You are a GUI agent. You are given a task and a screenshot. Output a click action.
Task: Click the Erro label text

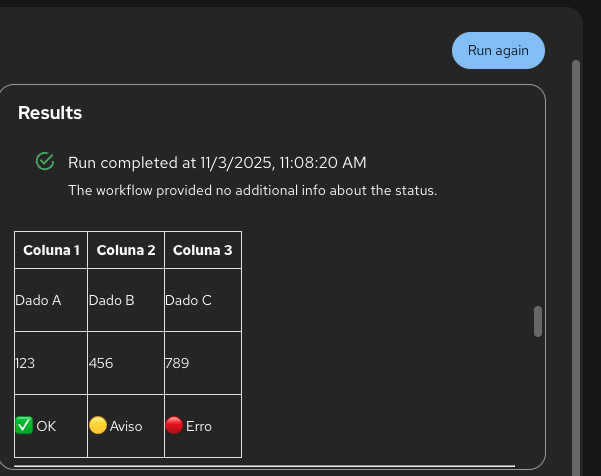(199, 426)
